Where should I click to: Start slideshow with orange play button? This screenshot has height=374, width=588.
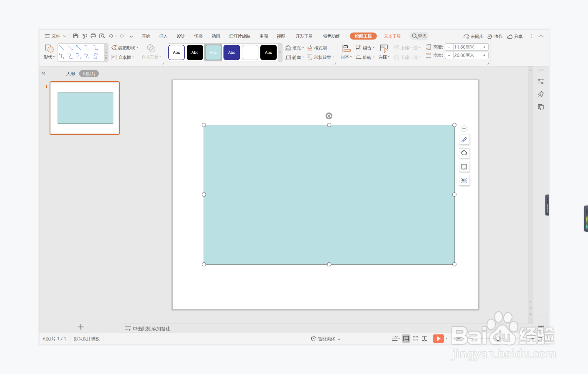tap(438, 339)
